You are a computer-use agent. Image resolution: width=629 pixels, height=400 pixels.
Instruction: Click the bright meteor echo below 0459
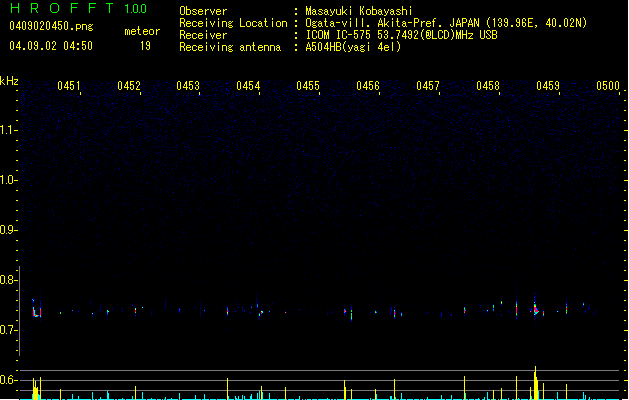coord(535,309)
